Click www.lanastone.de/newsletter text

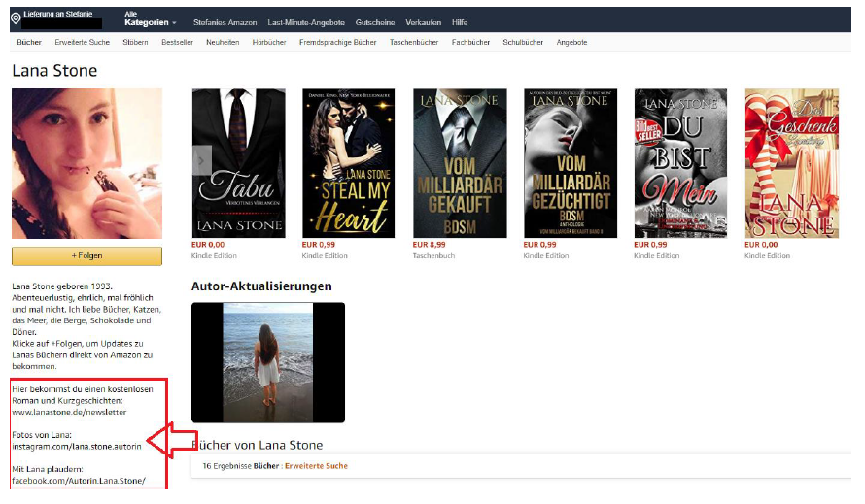point(70,412)
